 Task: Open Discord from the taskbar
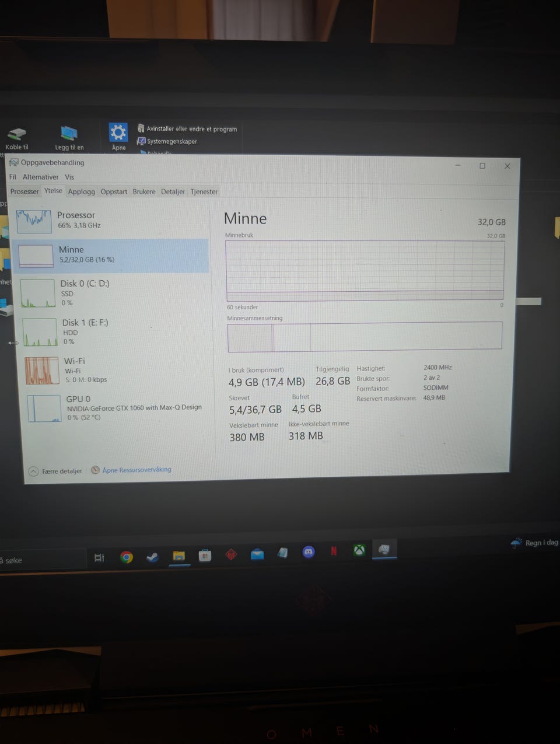click(309, 551)
